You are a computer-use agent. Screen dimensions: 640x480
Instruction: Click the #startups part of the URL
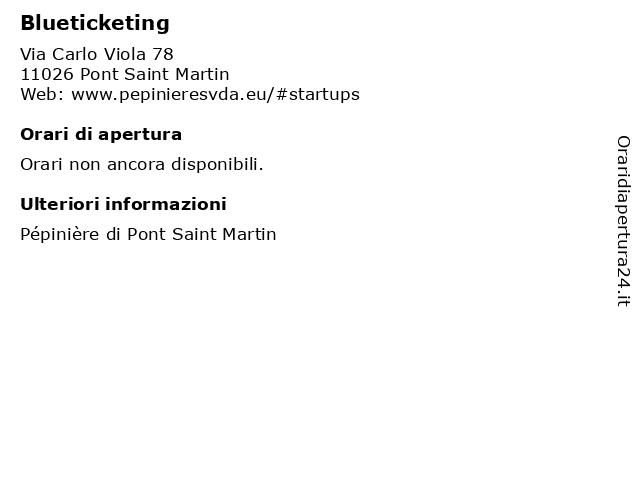click(x=318, y=95)
